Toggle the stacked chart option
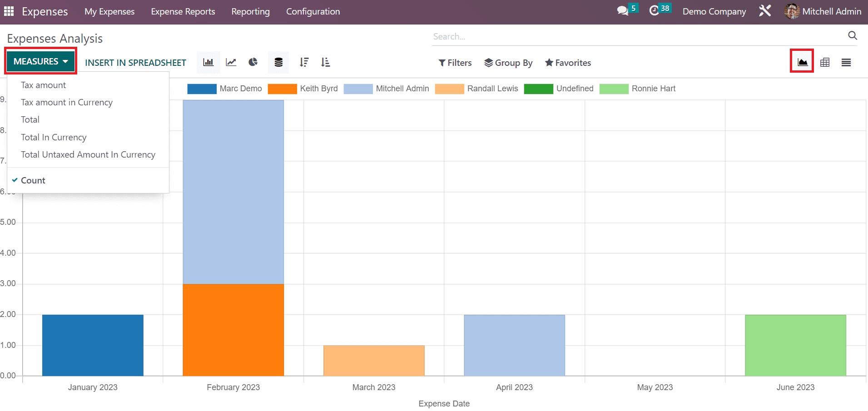The height and width of the screenshot is (411, 868). point(278,62)
